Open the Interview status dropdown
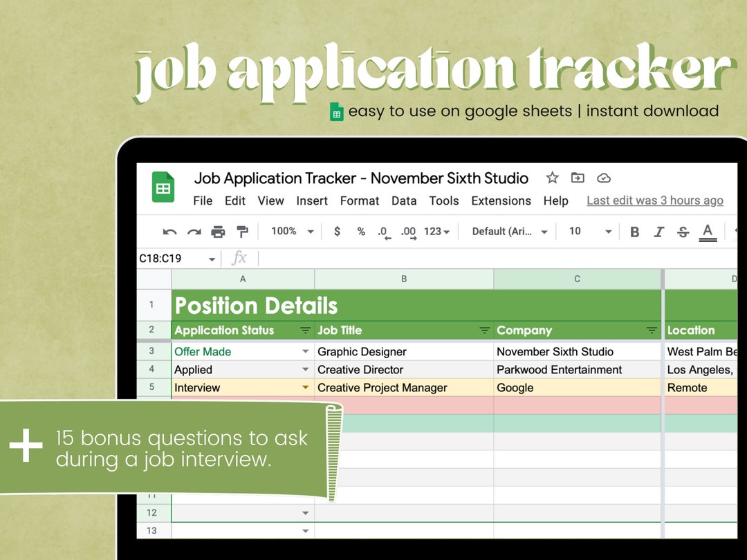Viewport: 747px width, 560px height. click(306, 388)
